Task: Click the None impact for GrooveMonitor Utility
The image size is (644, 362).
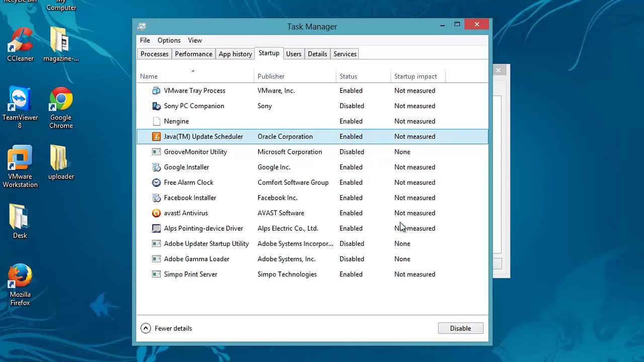Action: (403, 152)
